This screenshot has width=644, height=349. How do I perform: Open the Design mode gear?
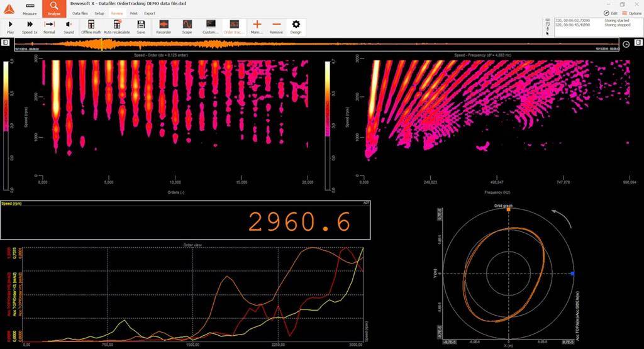click(296, 26)
